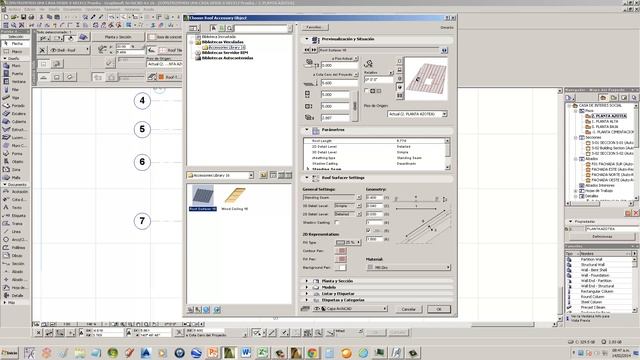
Task: Select the Flecha arrow tool
Action: 16,43
